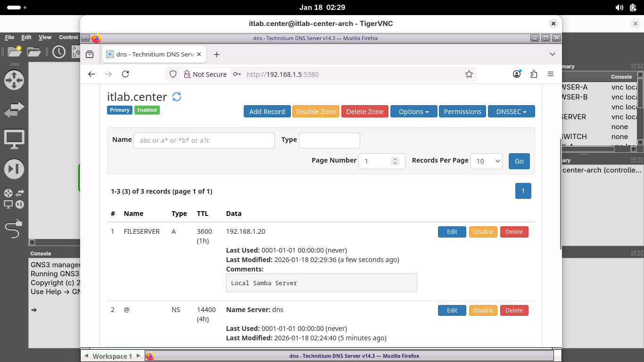Disable the NS record for dns
This screenshot has width=644, height=362.
(x=483, y=311)
